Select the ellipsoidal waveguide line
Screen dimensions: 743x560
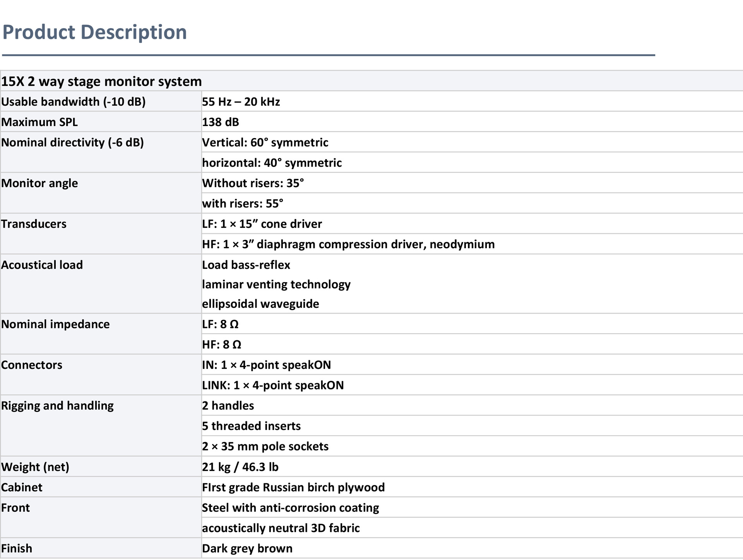[x=260, y=304]
